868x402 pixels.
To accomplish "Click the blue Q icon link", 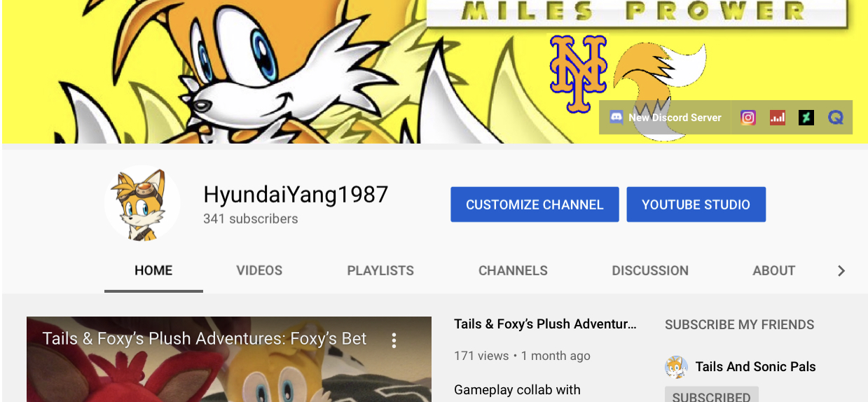I will tap(835, 118).
